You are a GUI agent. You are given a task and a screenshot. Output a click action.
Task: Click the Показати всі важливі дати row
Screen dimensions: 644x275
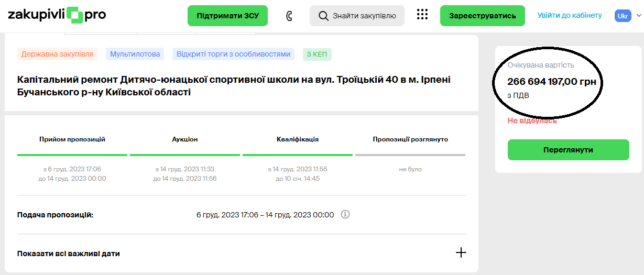[242, 253]
